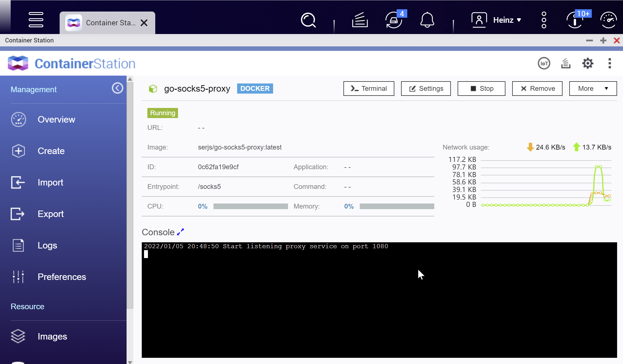Click the Remove container button
Viewport: 623px width, 364px height.
pos(537,89)
